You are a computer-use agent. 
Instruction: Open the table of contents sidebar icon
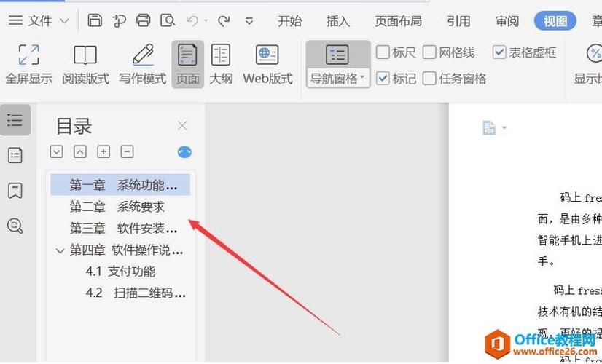click(x=15, y=120)
